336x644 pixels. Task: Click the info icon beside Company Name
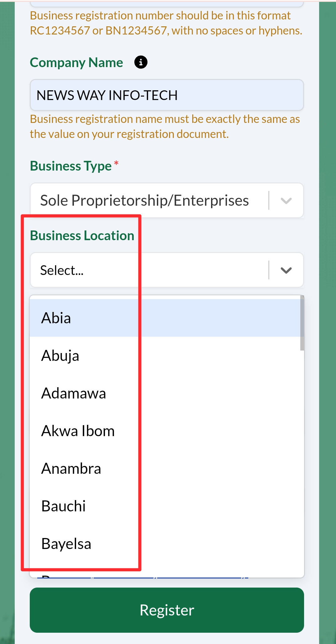[141, 62]
